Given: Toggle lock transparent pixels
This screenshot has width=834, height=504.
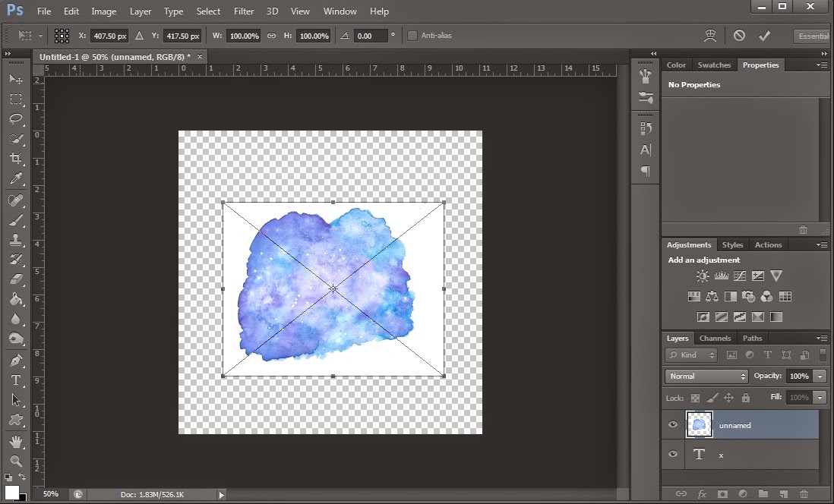Looking at the screenshot, I should point(695,398).
